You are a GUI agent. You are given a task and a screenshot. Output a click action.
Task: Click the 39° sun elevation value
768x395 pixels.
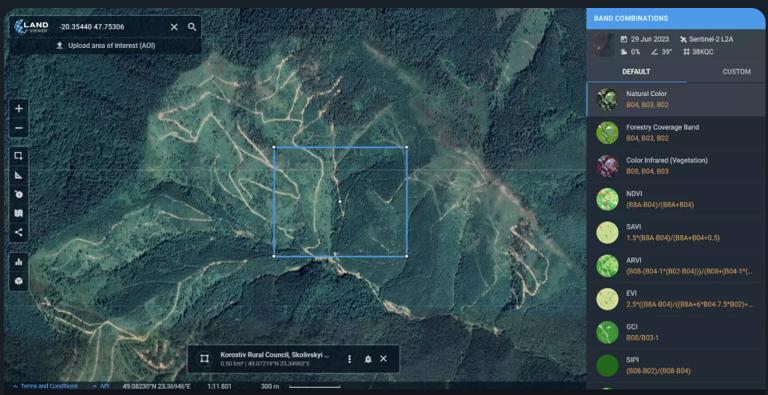tap(661, 52)
